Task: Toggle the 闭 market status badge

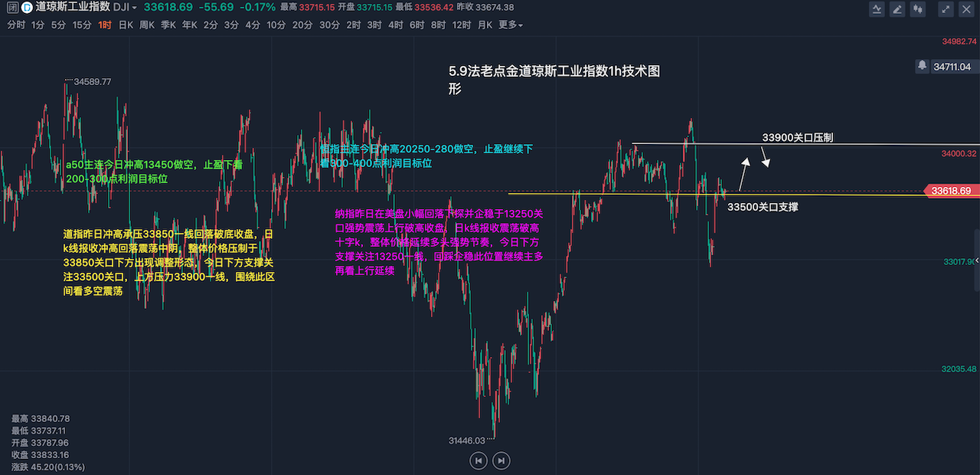Action: 12,8
